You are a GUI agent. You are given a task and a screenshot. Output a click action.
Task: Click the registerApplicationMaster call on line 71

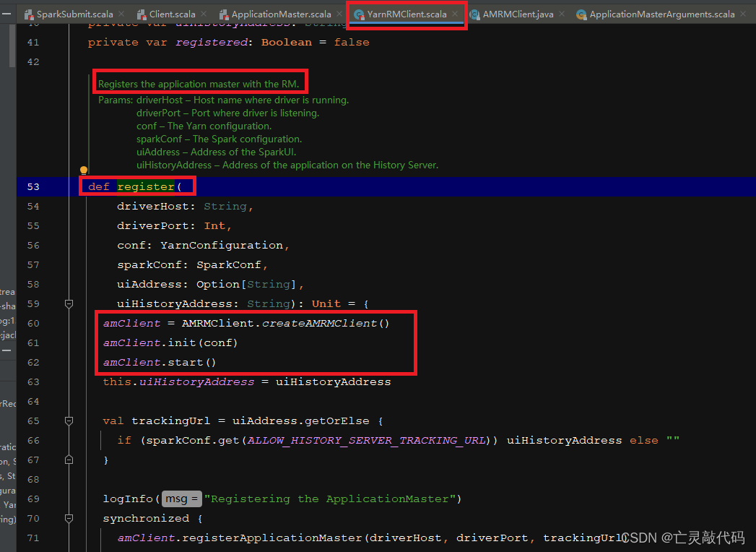point(272,538)
